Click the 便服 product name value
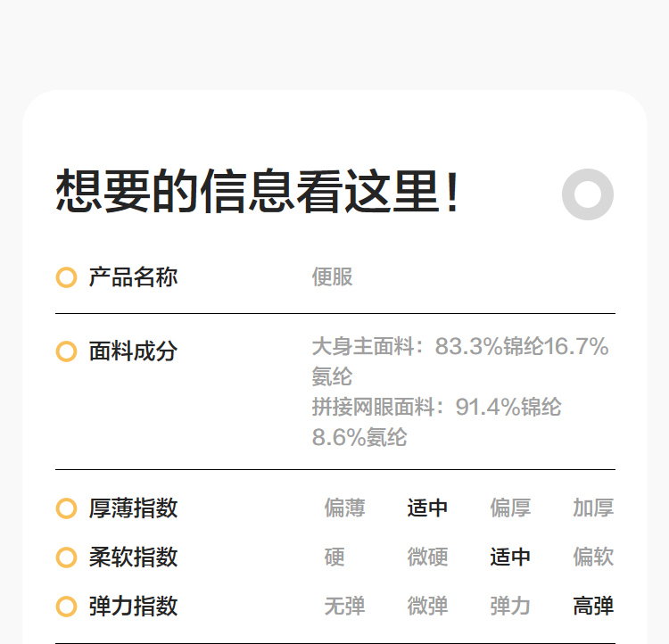Image resolution: width=669 pixels, height=644 pixels. pyautogui.click(x=332, y=277)
